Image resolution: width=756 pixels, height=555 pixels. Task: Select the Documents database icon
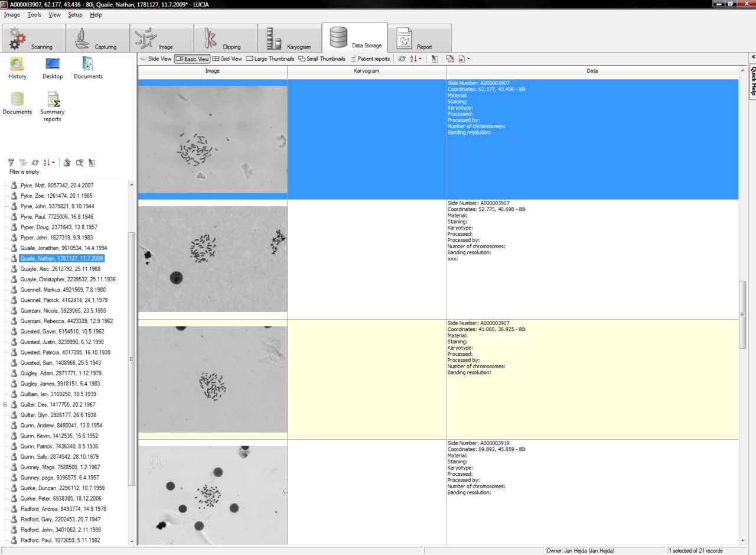point(17,103)
